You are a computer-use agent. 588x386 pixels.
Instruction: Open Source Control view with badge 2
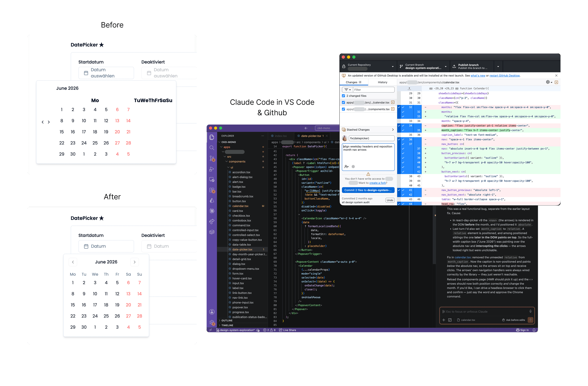pos(212,158)
